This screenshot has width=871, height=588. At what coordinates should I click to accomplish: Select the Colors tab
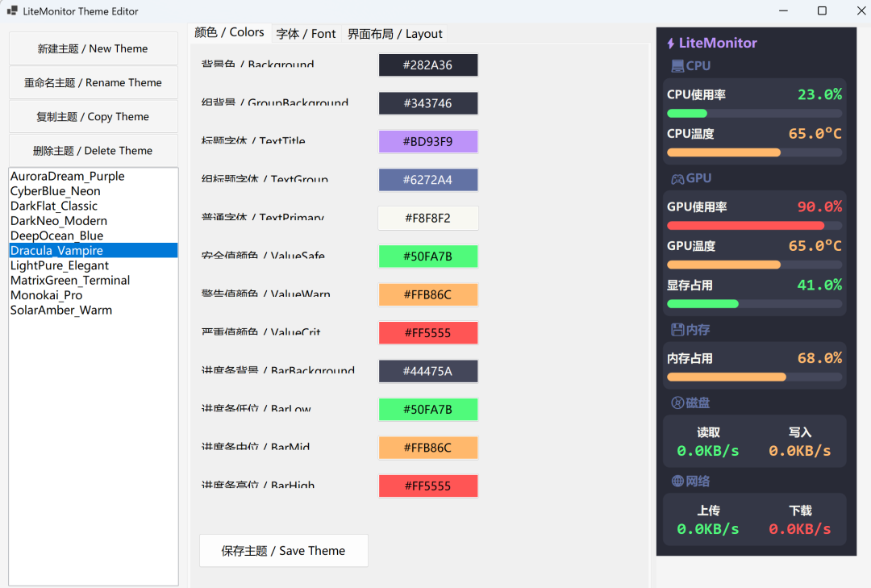[x=229, y=32]
